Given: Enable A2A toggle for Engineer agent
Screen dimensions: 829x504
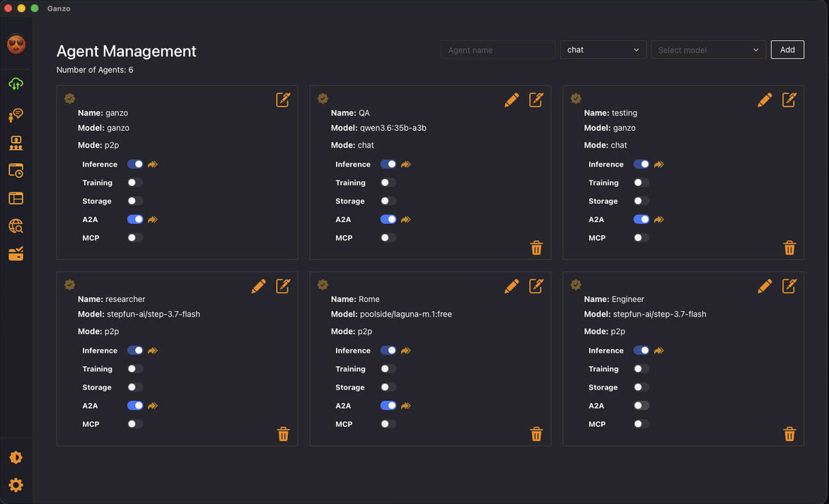Looking at the screenshot, I should (x=642, y=406).
